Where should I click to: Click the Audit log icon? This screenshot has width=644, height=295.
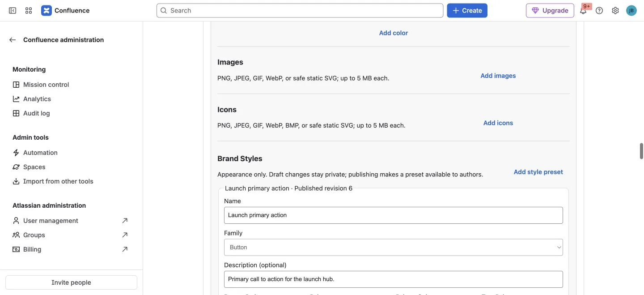point(16,113)
